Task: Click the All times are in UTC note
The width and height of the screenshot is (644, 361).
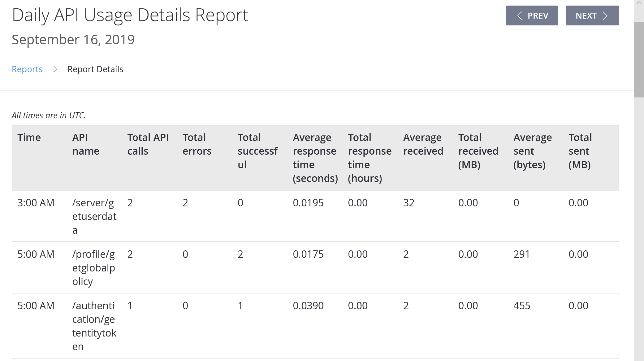Action: (x=49, y=115)
